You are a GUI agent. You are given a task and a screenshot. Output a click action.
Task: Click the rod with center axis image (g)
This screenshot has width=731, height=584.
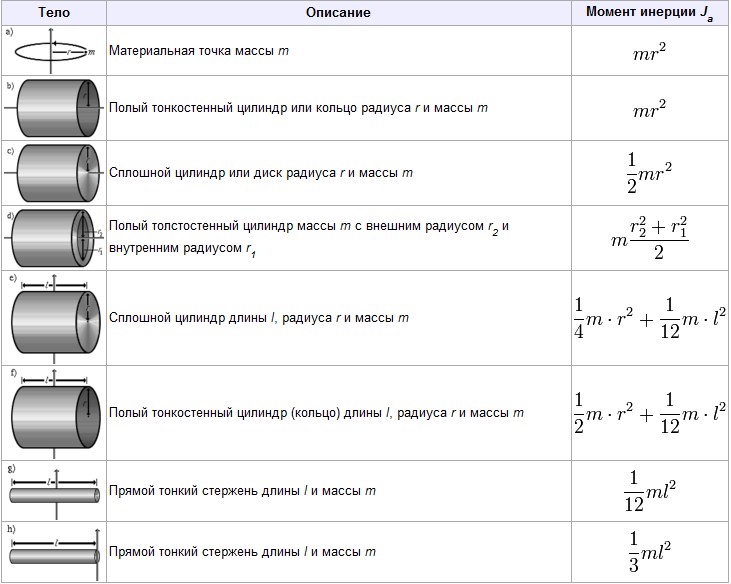click(x=54, y=492)
